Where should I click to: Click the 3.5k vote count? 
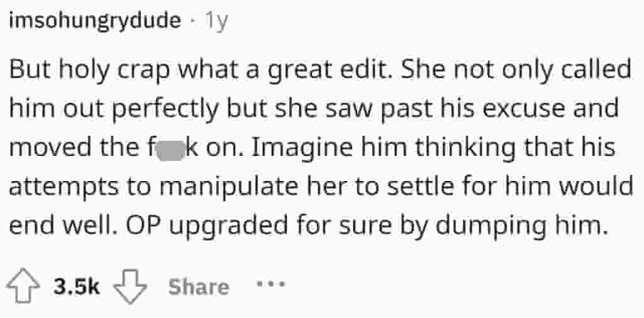click(77, 287)
